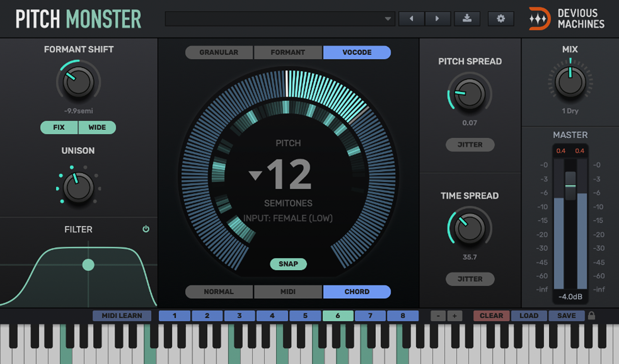The height and width of the screenshot is (364, 619).
Task: Click the Time Spread knob
Action: [x=469, y=228]
